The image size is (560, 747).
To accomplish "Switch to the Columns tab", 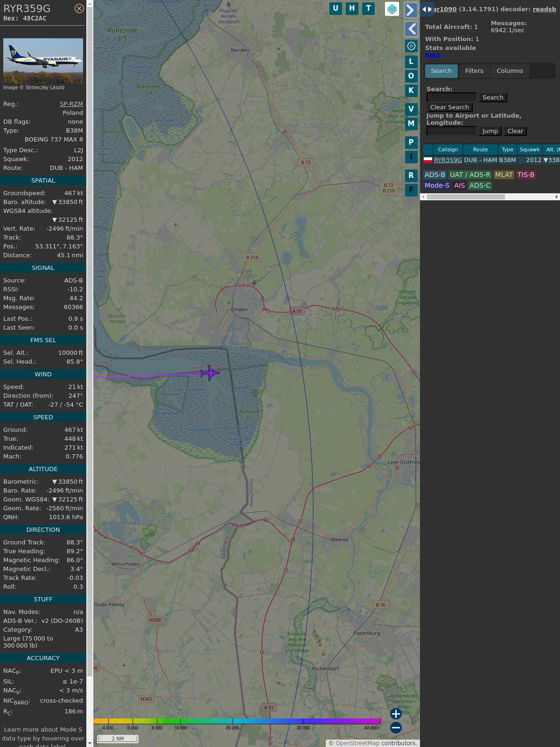I will pyautogui.click(x=510, y=71).
